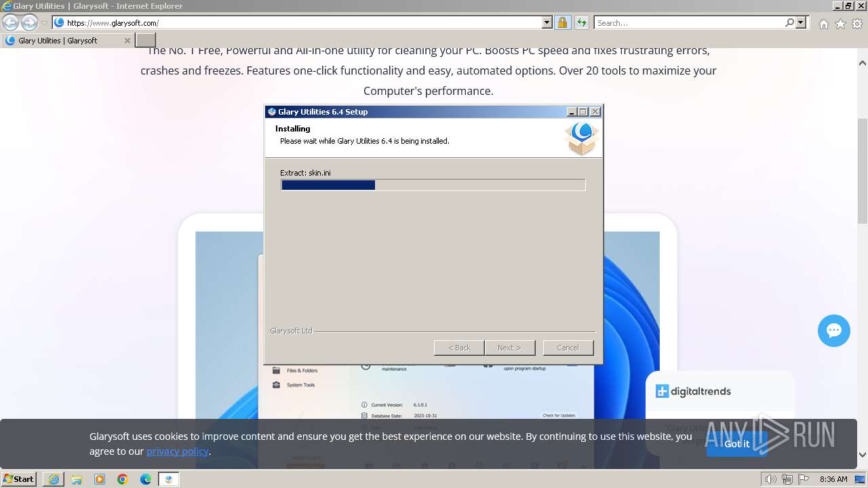The width and height of the screenshot is (868, 488).
Task: Open the IE Home icon
Action: point(823,24)
